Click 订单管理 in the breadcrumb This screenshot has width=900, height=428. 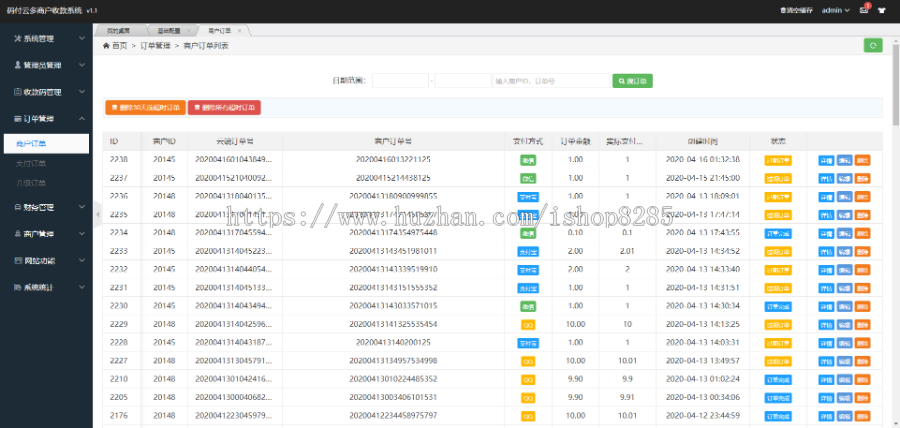click(155, 46)
